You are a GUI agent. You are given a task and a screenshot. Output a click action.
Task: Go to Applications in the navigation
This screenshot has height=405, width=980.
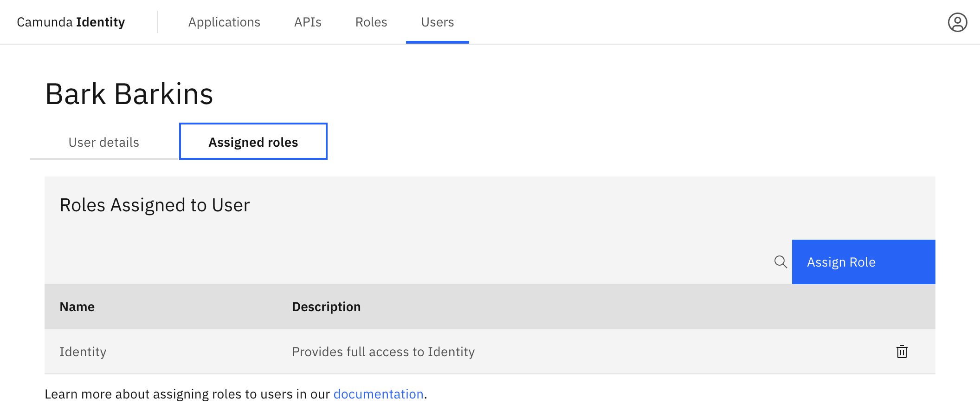coord(224,22)
